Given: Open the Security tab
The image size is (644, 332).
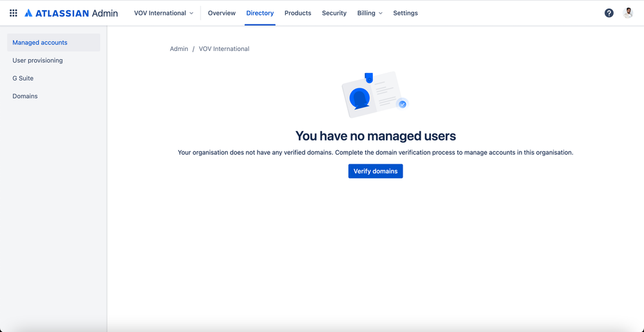Looking at the screenshot, I should click(x=334, y=13).
